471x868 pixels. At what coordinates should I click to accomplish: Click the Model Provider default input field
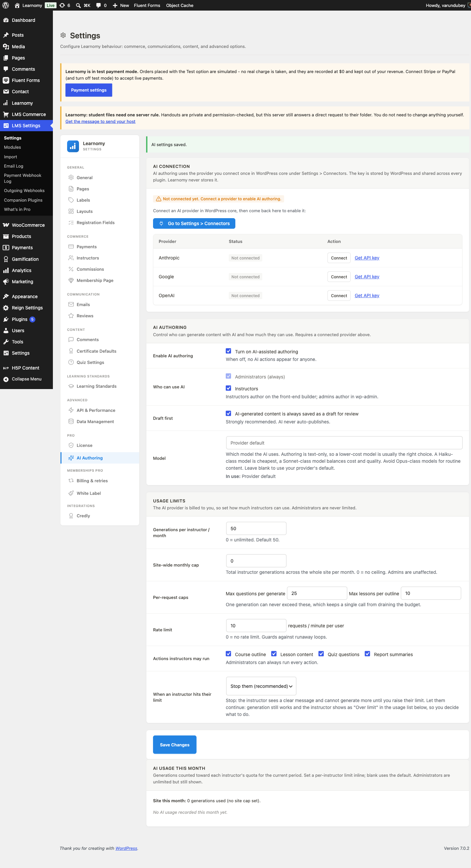point(344,443)
